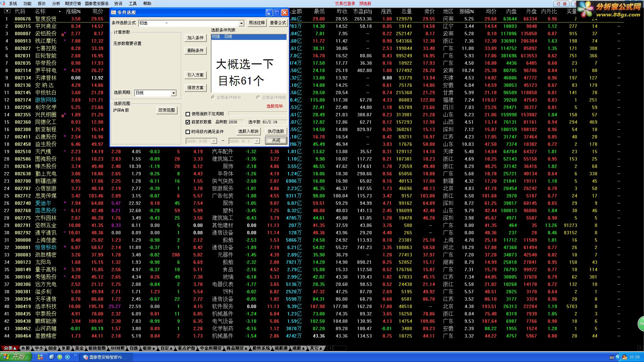Open the 报价 menu
The height and width of the screenshot is (362, 644).
pyautogui.click(x=42, y=4)
